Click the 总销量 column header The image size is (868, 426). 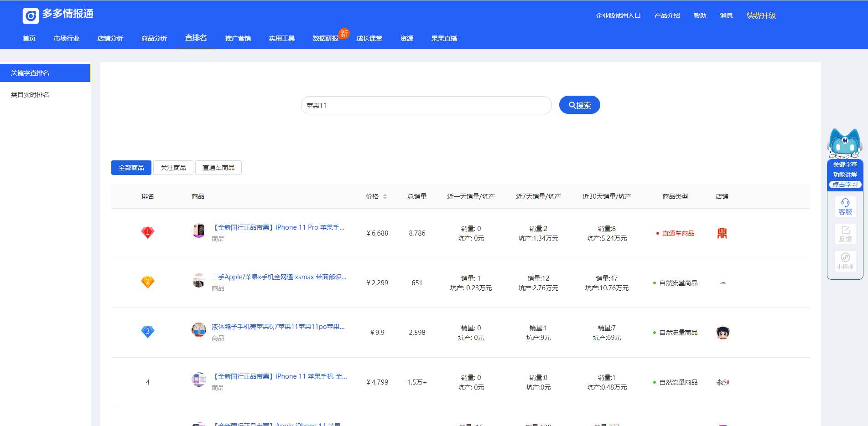[x=417, y=196]
